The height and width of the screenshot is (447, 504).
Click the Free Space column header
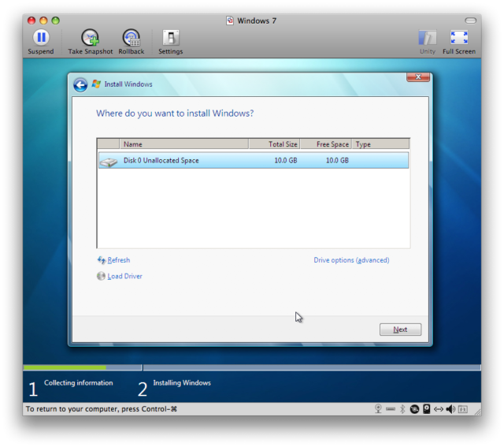click(326, 144)
